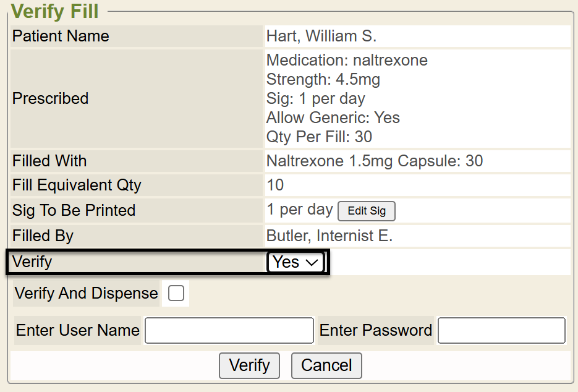Image resolution: width=578 pixels, height=392 pixels.
Task: Click patient name Hart, William S.
Action: click(x=321, y=36)
